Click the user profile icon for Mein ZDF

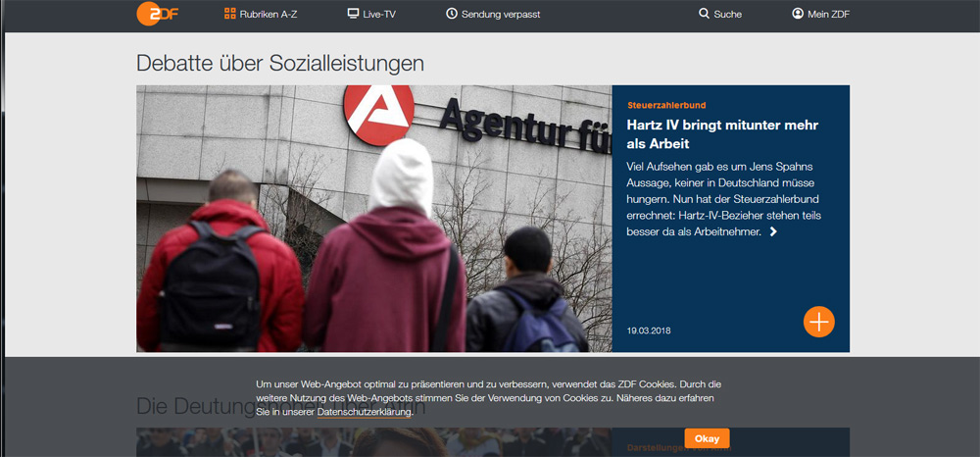798,14
